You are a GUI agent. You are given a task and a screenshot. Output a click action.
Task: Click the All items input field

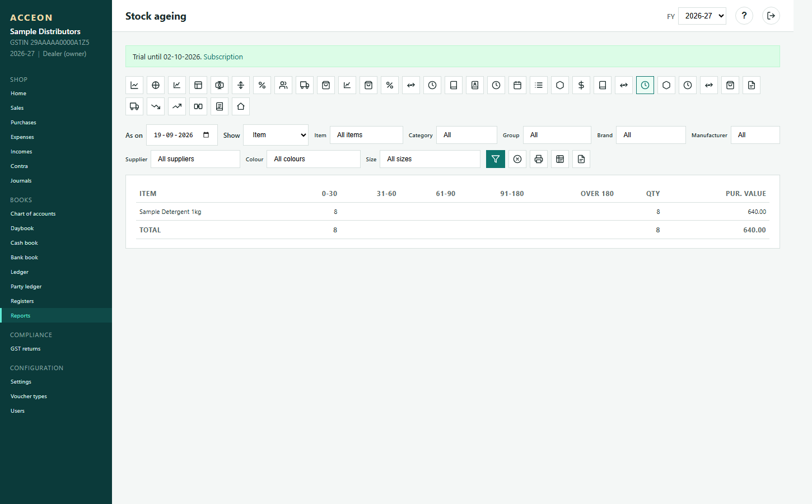366,135
